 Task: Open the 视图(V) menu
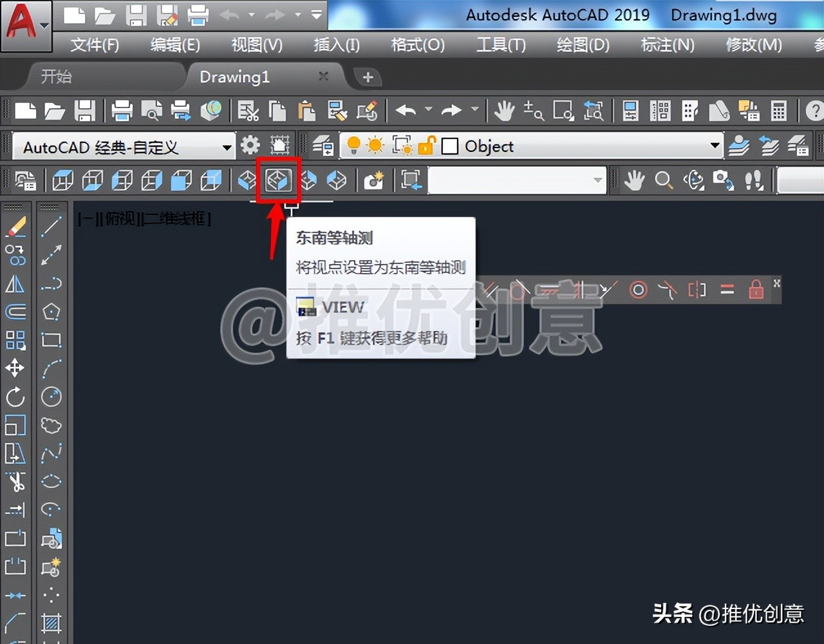point(256,45)
